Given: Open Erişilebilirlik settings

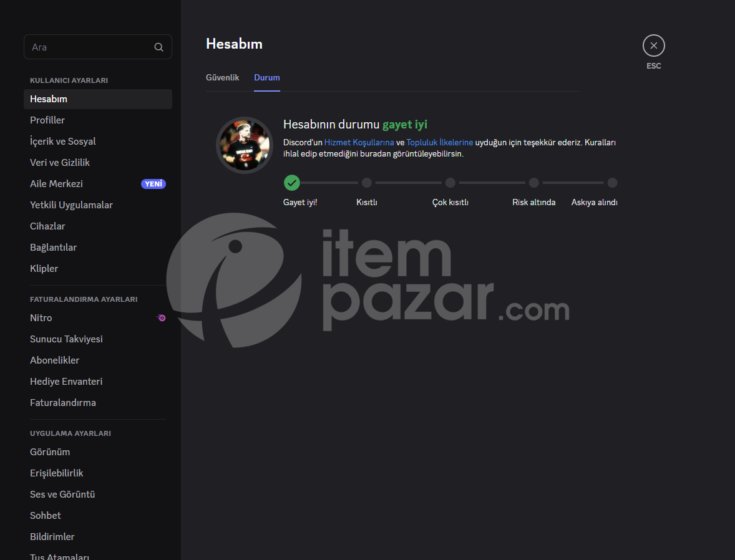Looking at the screenshot, I should pyautogui.click(x=98, y=473).
